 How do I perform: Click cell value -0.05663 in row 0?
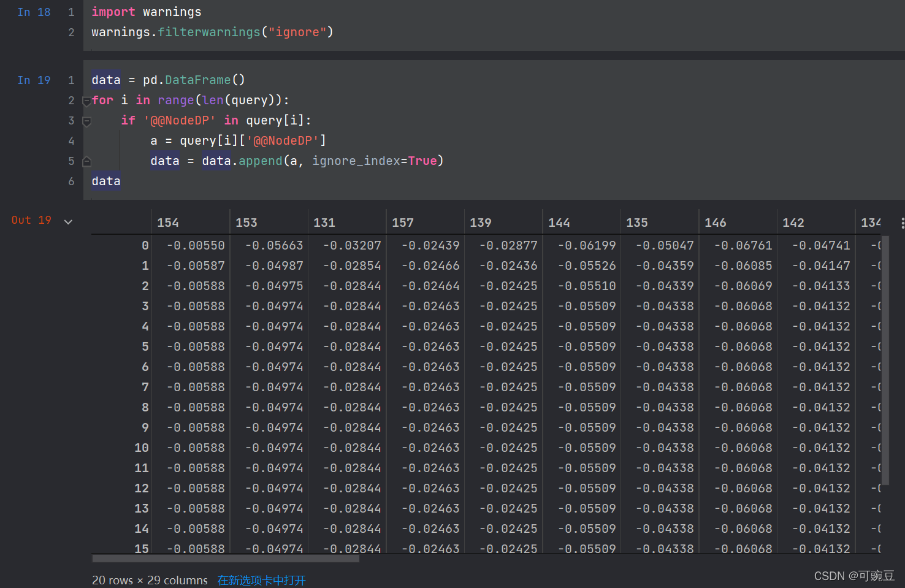(x=274, y=245)
